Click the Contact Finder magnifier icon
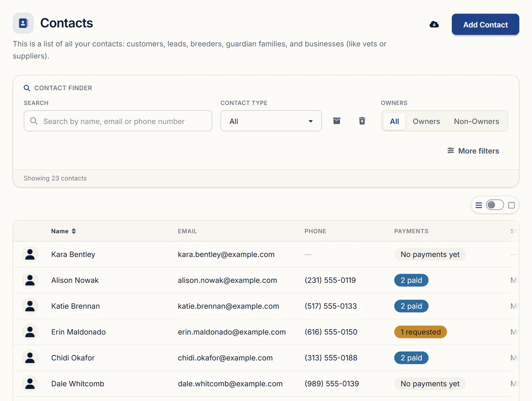The width and height of the screenshot is (532, 401). click(27, 88)
